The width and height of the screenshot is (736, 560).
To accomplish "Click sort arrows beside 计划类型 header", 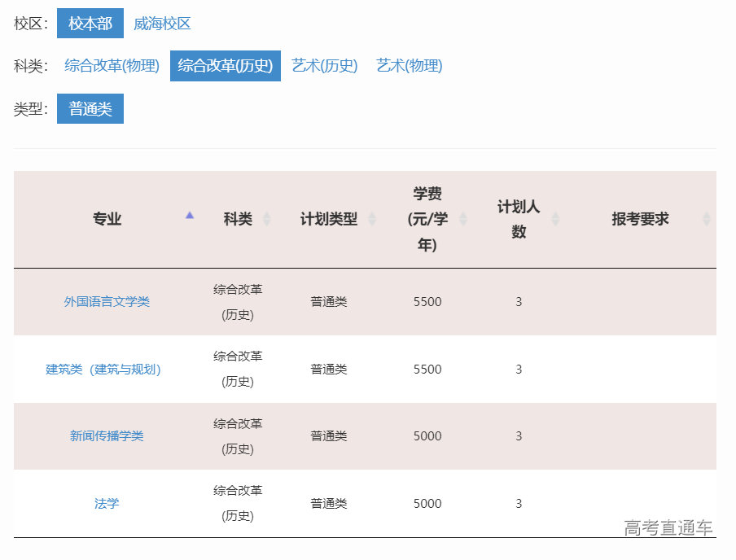I will tap(372, 219).
